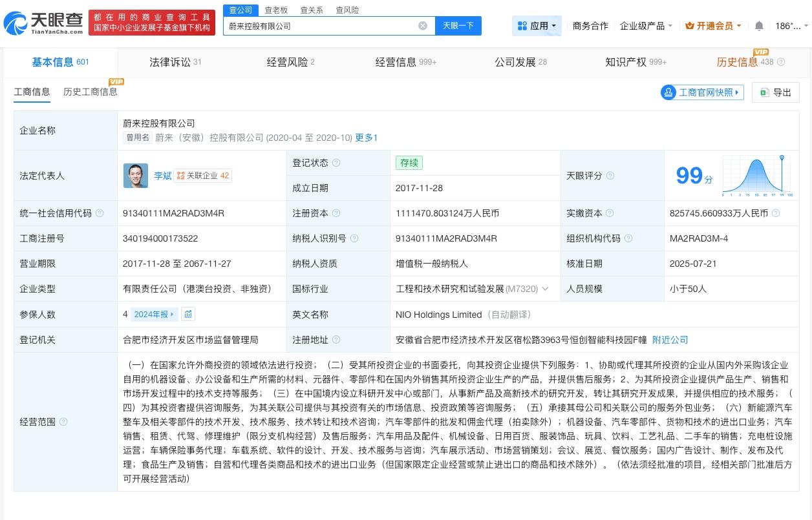
Task: Click the 存续 status tag
Action: (409, 163)
